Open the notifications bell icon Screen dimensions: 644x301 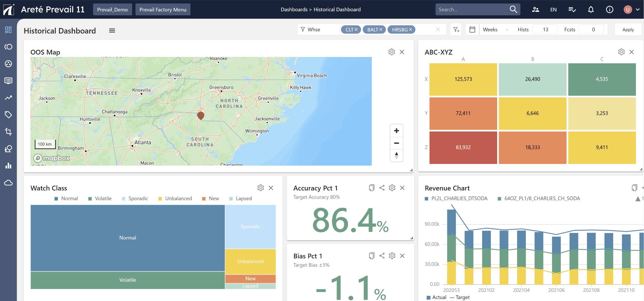pos(591,9)
